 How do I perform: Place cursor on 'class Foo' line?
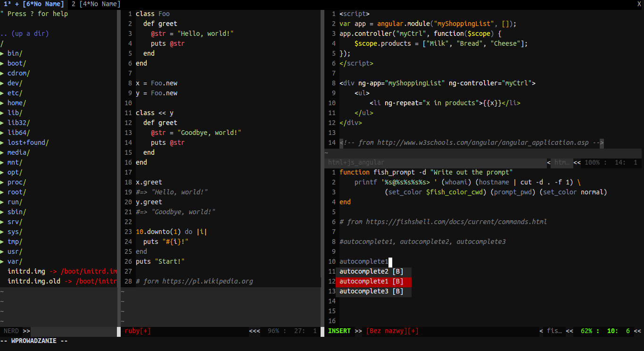[153, 14]
